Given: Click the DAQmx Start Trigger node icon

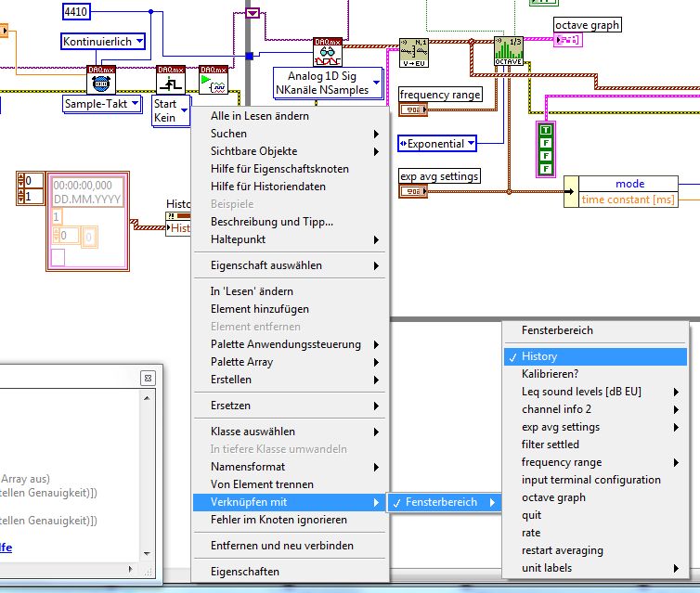Looking at the screenshot, I should (171, 80).
